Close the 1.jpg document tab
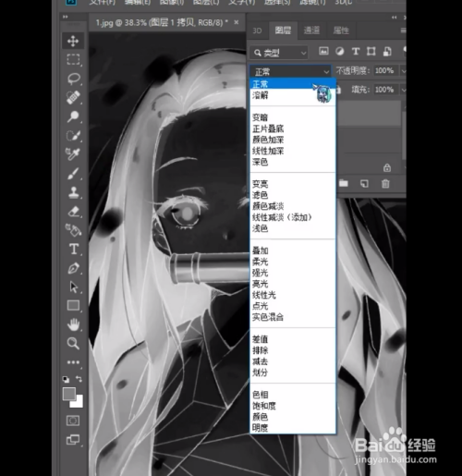 237,22
